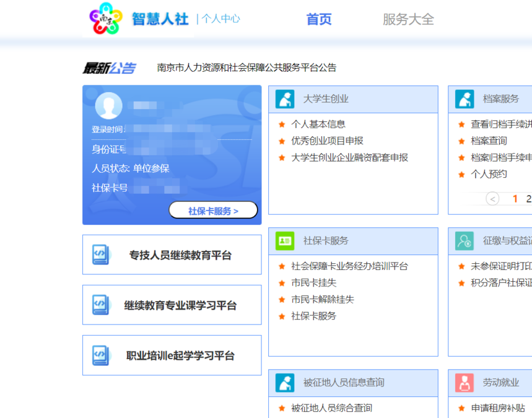Click the 智慧人社 flower logo

(105, 19)
